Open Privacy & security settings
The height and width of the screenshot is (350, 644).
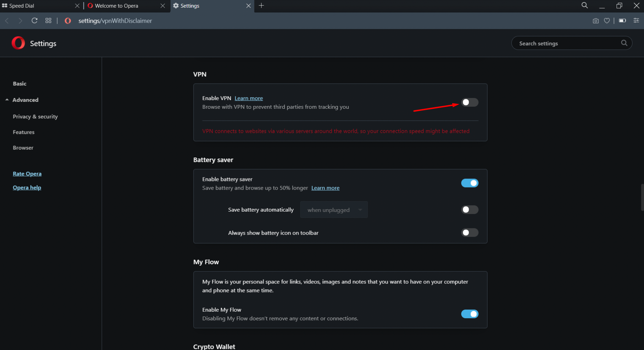(35, 116)
